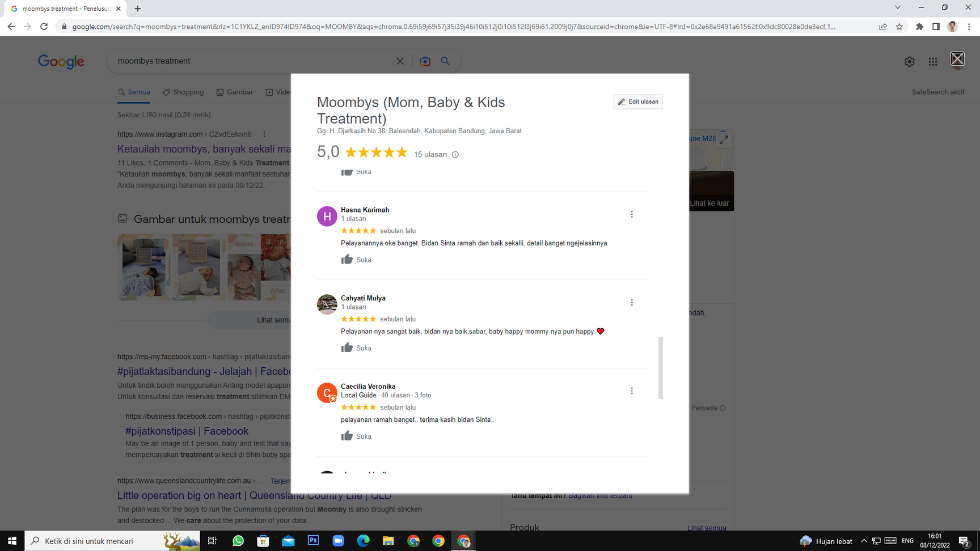Open options menu for Hasna Karimah's review

click(x=632, y=214)
